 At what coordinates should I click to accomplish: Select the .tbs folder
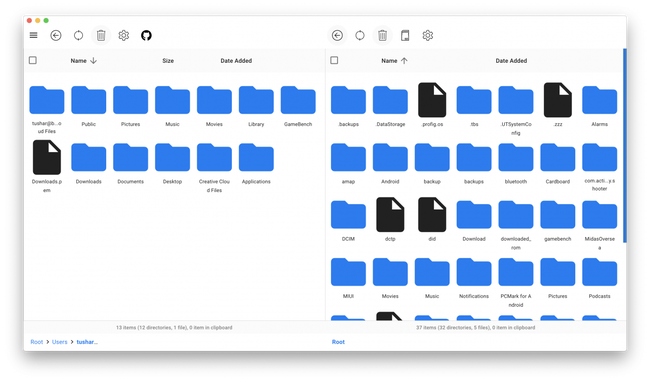click(x=474, y=106)
